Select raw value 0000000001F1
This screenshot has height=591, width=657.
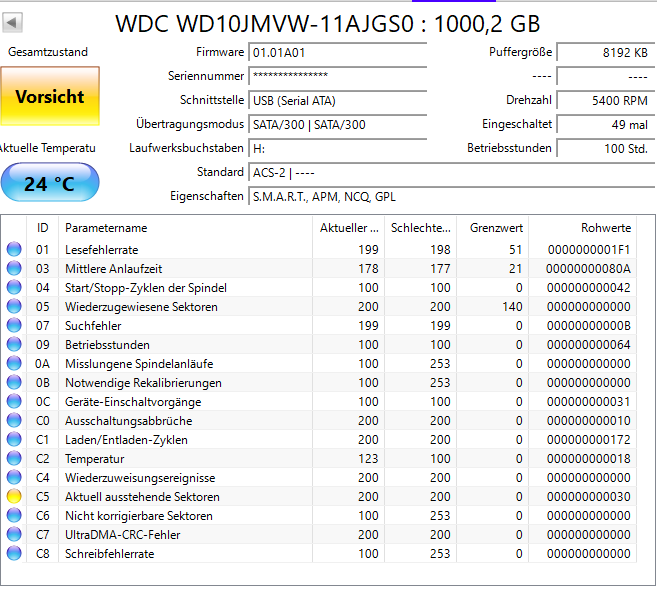[589, 250]
